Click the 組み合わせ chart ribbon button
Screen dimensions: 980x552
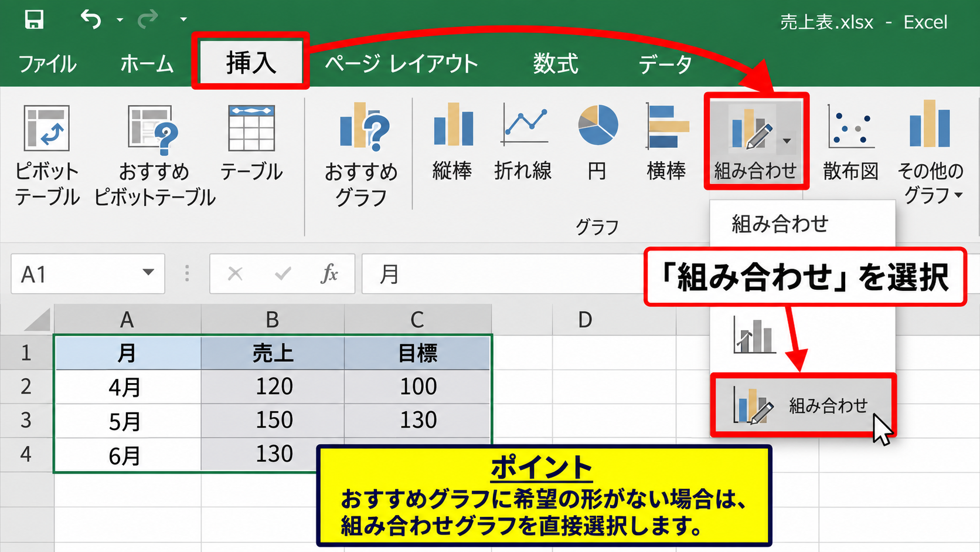click(756, 141)
